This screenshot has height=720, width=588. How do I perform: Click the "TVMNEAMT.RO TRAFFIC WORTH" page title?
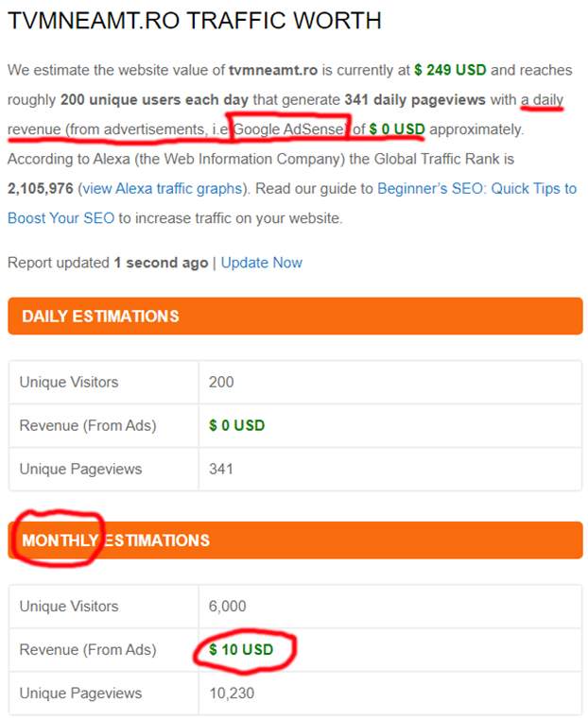[x=195, y=20]
